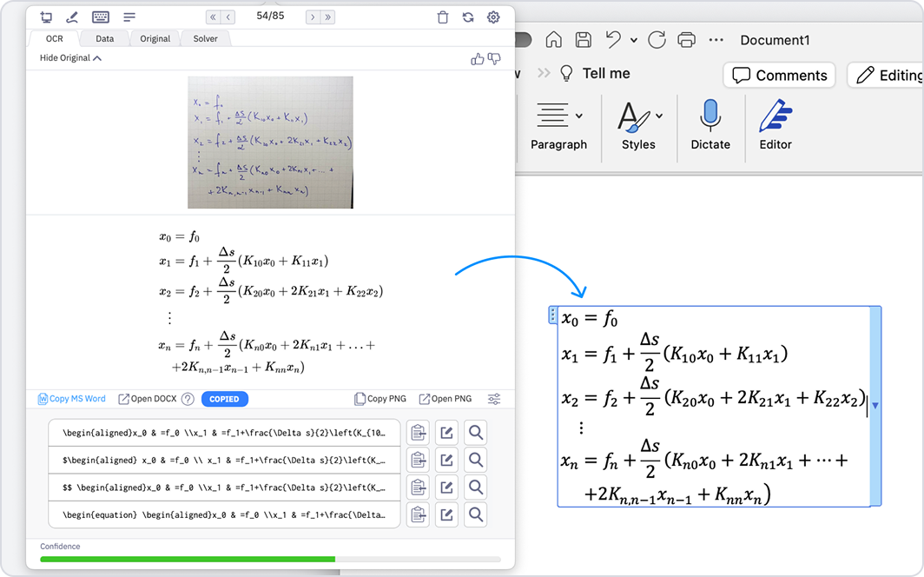Image resolution: width=924 pixels, height=577 pixels.
Task: Click the green Confidence progress bar
Action: tap(188, 559)
